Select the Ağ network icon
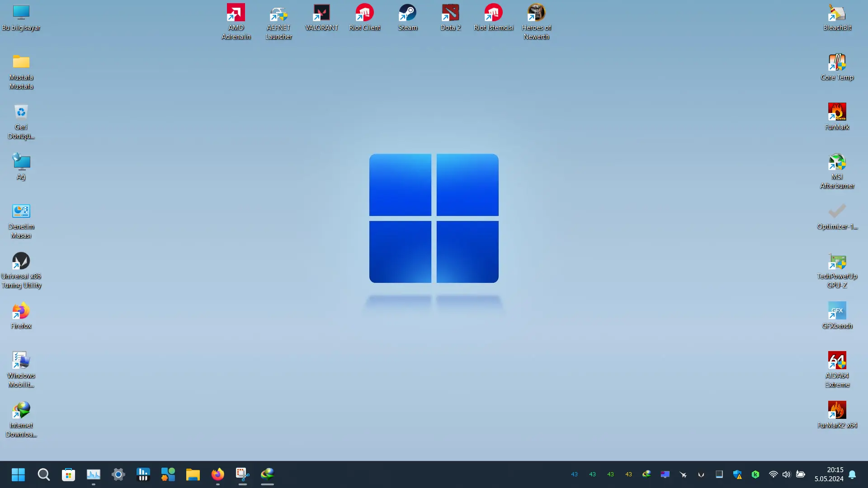The height and width of the screenshot is (488, 868). click(x=21, y=167)
